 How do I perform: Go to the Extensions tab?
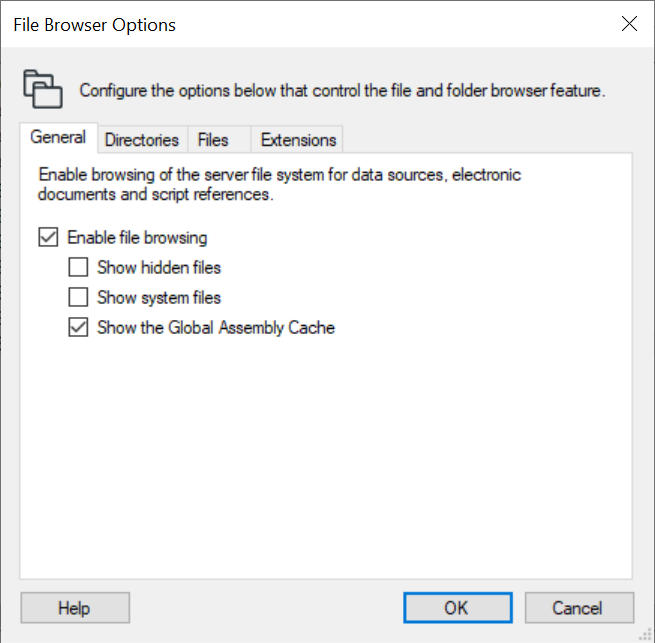298,140
